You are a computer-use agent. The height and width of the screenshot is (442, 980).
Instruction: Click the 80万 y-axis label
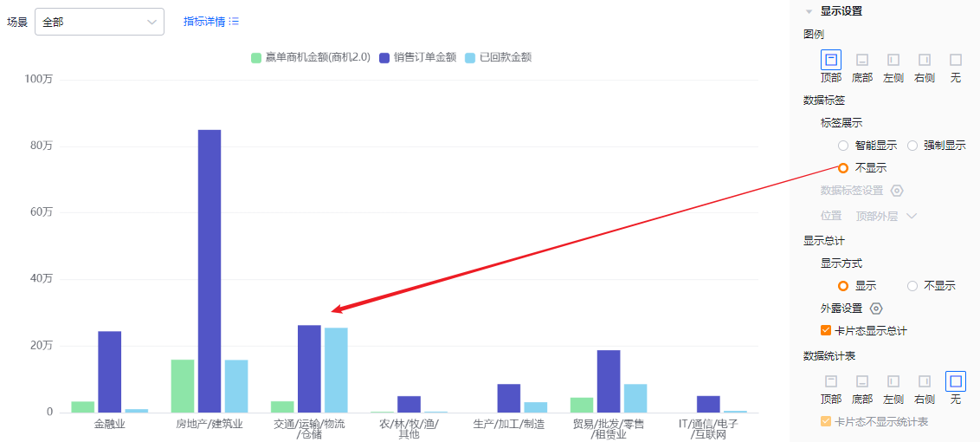click(42, 146)
